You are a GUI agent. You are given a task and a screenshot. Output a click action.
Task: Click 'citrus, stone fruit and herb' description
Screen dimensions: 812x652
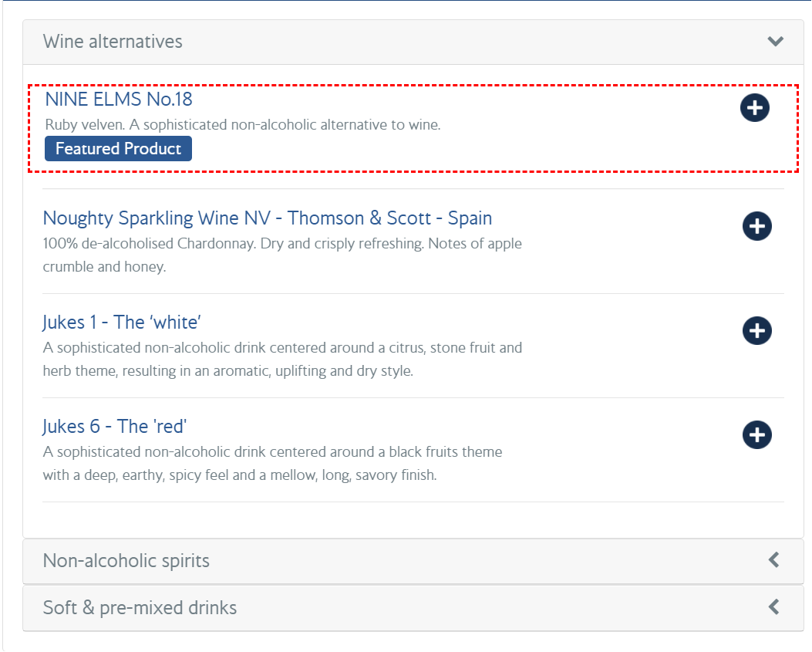point(282,359)
